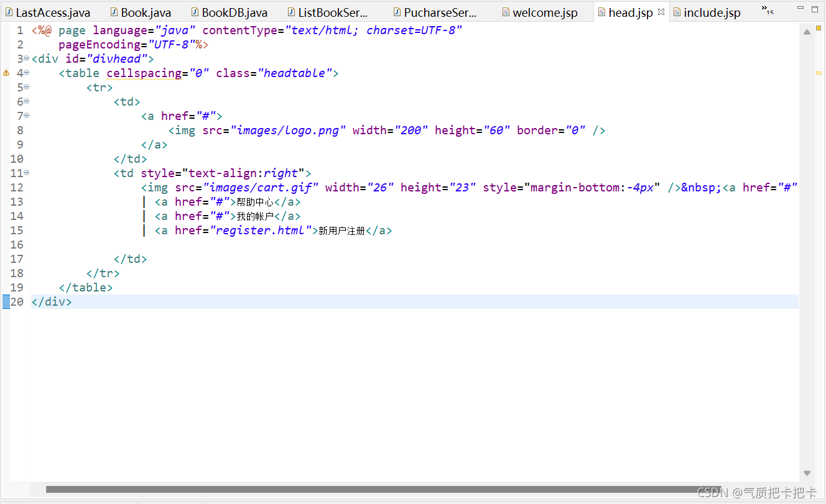The height and width of the screenshot is (504, 826).
Task: Click the closing </tr> tag on line 18
Action: tap(103, 273)
